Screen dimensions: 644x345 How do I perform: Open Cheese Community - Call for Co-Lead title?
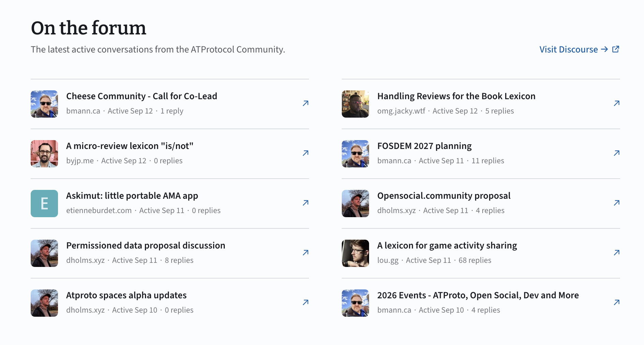[142, 96]
